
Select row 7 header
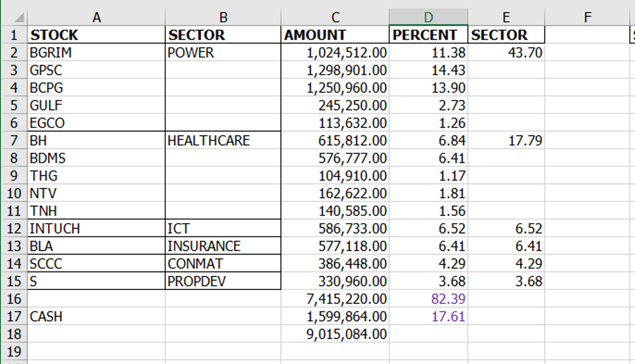(14, 141)
